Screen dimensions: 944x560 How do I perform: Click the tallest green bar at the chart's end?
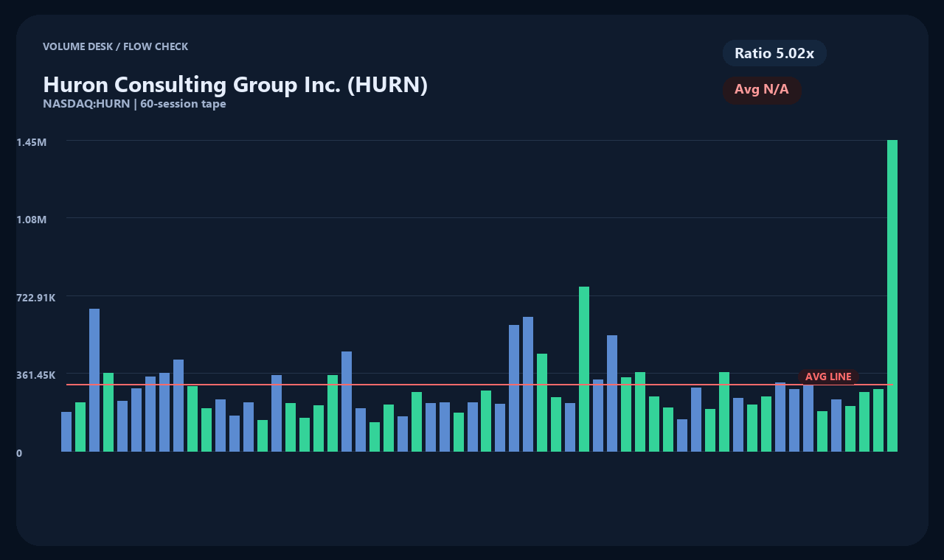(892, 295)
